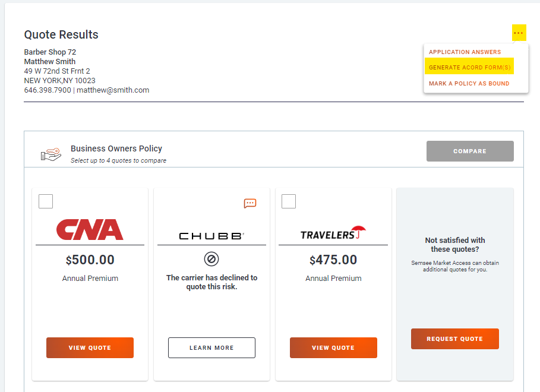Open the Travelers View Quote button
This screenshot has width=540, height=392.
coord(333,348)
